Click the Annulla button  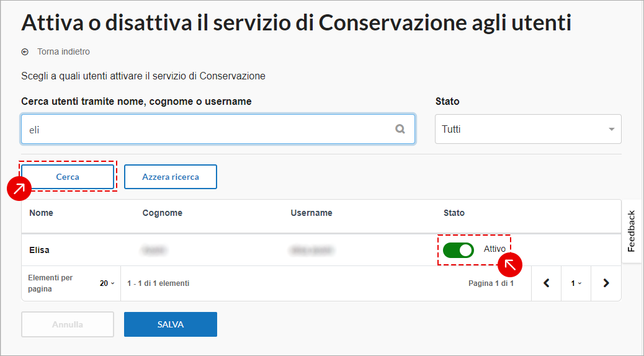tap(68, 324)
